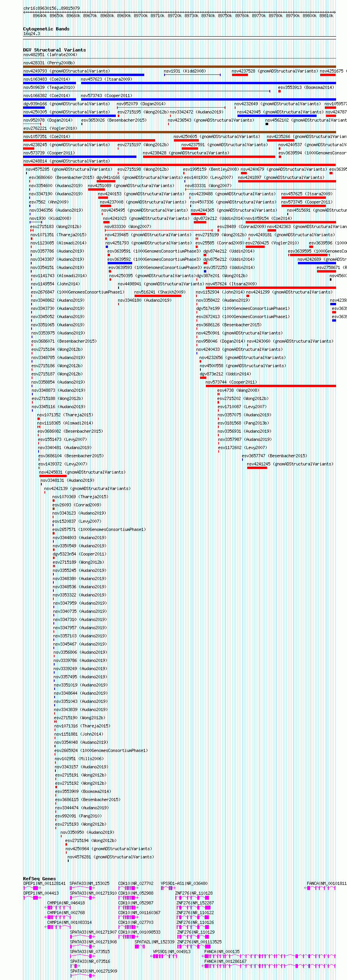This screenshot has height=980, width=347.
Task: Open variant esv7562 (Ahn2009)
Action: point(49,202)
